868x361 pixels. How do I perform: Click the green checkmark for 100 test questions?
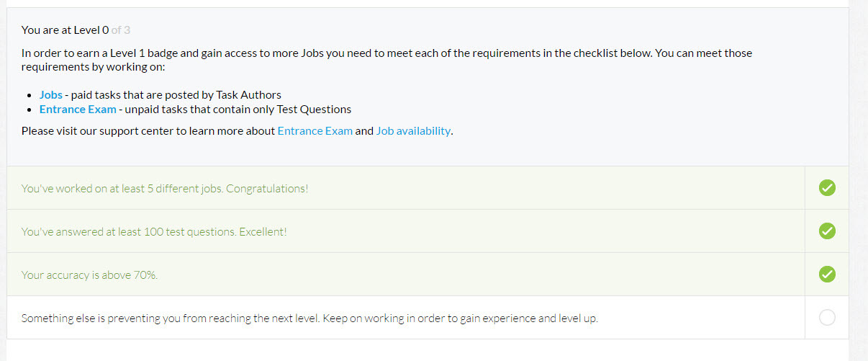click(827, 231)
